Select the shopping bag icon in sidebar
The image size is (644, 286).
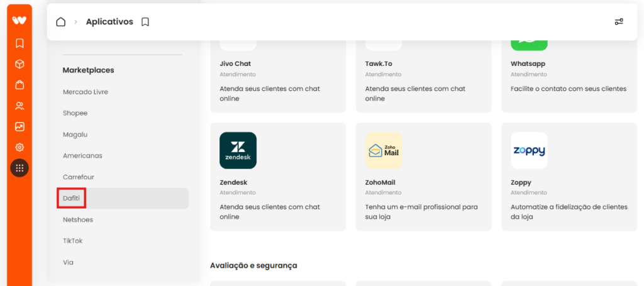point(19,85)
